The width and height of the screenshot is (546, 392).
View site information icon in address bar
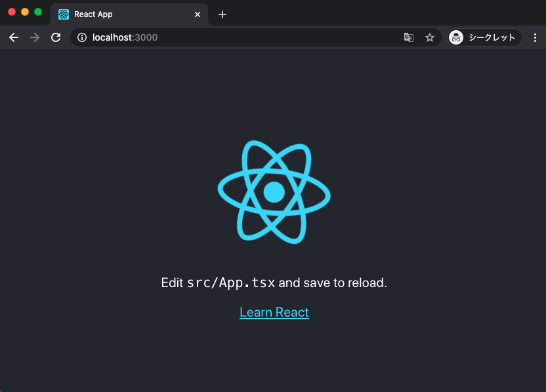82,37
